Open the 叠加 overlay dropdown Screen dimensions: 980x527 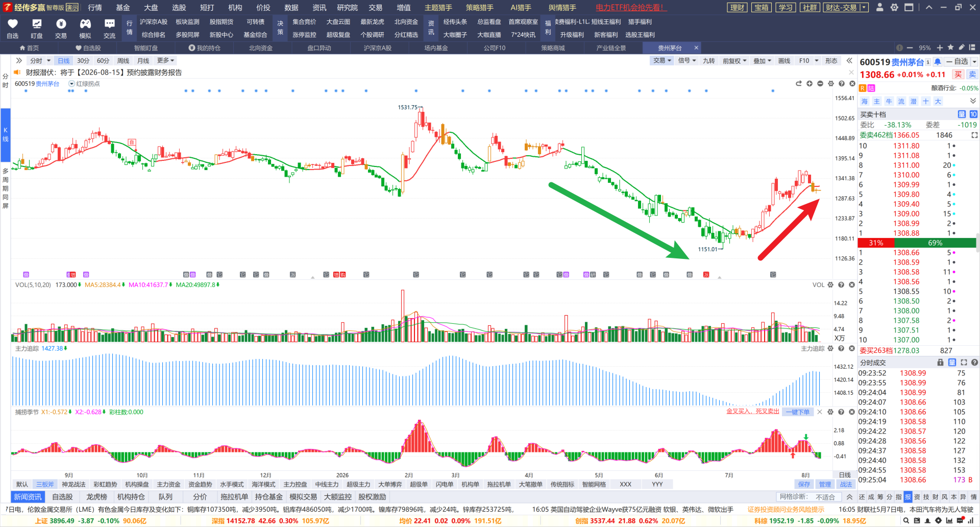(762, 61)
